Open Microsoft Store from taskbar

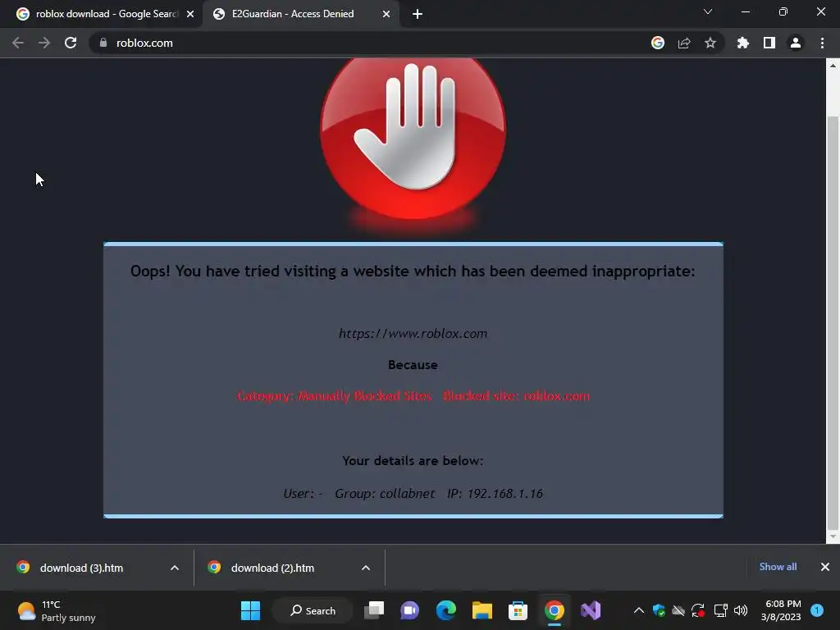click(x=518, y=610)
